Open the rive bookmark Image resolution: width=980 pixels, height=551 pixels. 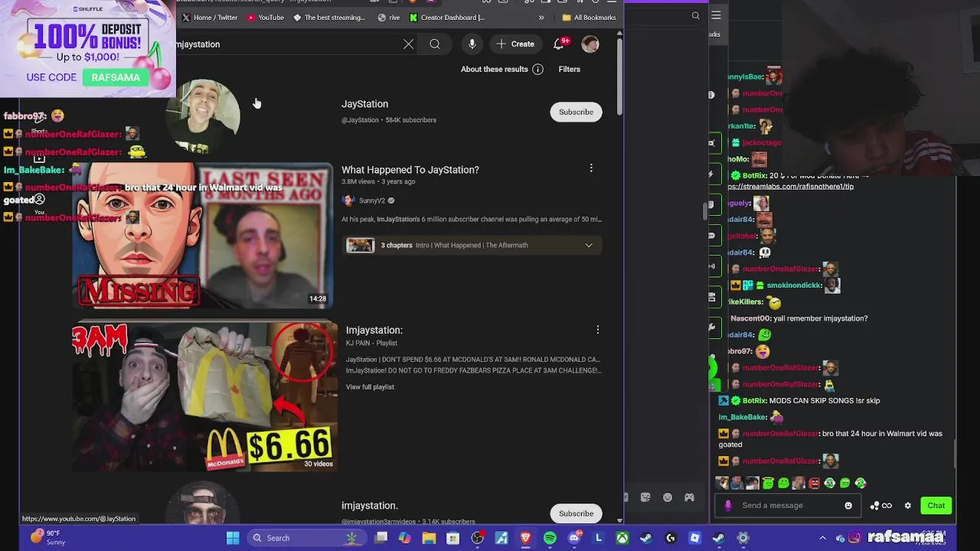coord(389,18)
